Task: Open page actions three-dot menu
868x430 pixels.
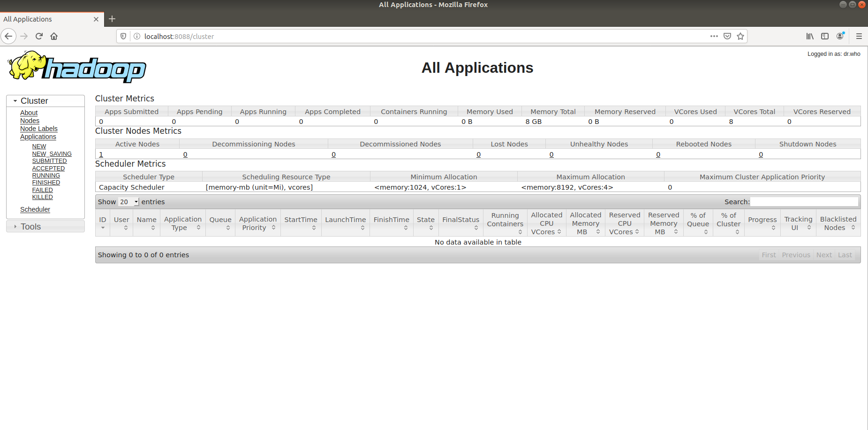Action: coord(714,36)
